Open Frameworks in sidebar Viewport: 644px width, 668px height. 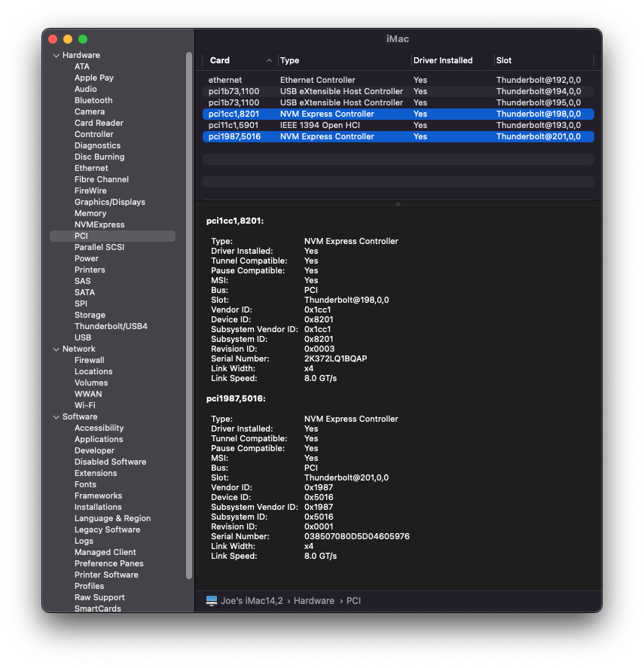98,496
